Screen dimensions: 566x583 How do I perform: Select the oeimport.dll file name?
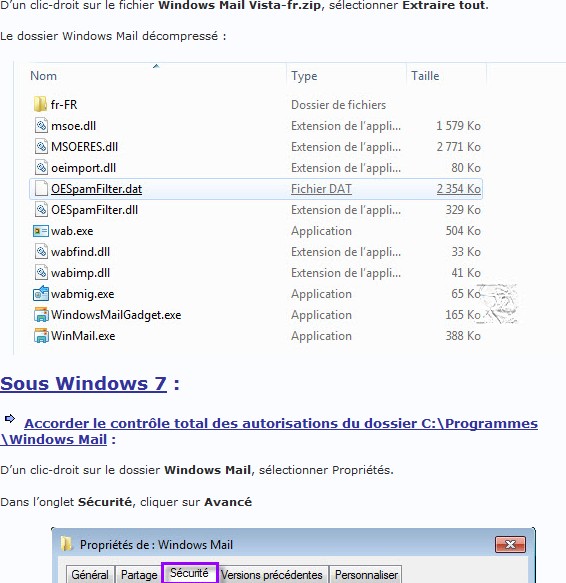click(x=83, y=168)
